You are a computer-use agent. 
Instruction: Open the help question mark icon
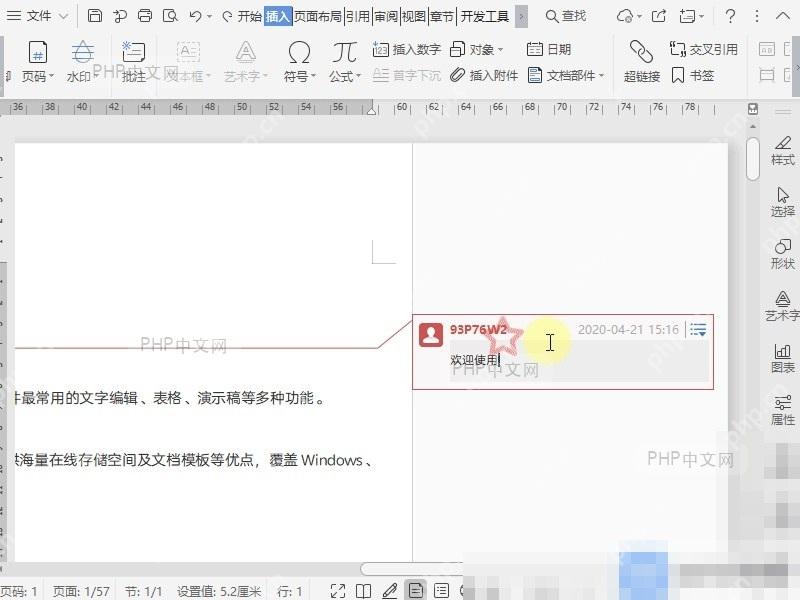tap(730, 16)
